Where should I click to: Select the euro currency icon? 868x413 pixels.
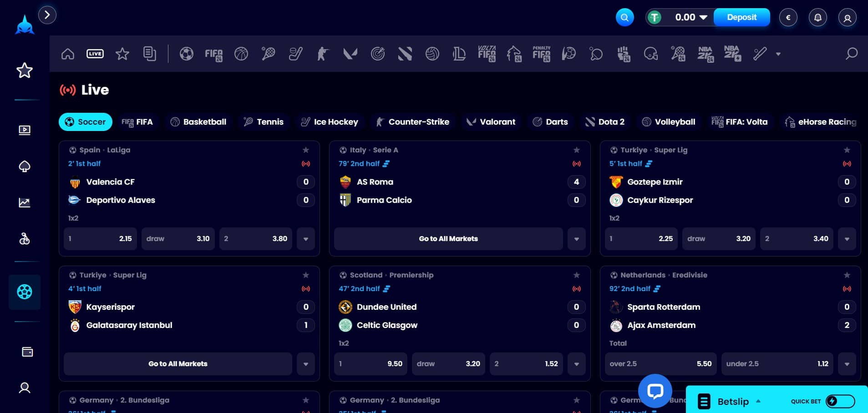coord(788,18)
